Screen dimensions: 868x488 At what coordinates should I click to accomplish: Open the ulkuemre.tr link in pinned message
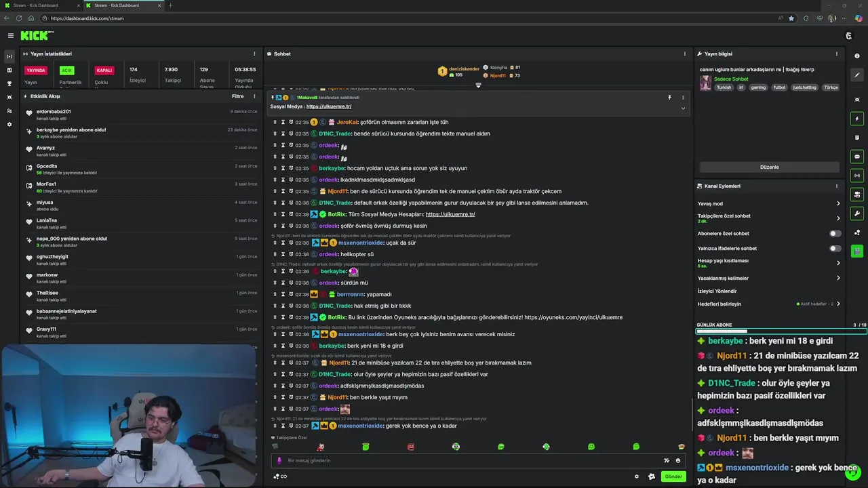(329, 106)
